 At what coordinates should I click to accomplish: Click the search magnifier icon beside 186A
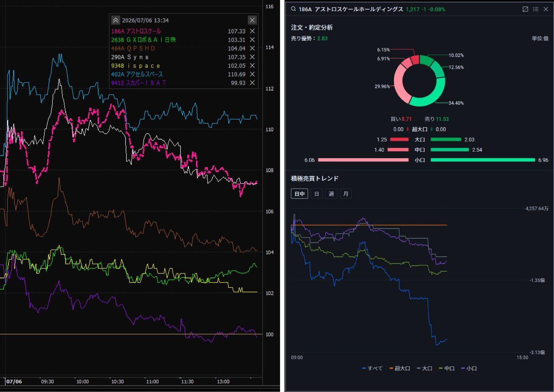pyautogui.click(x=293, y=9)
